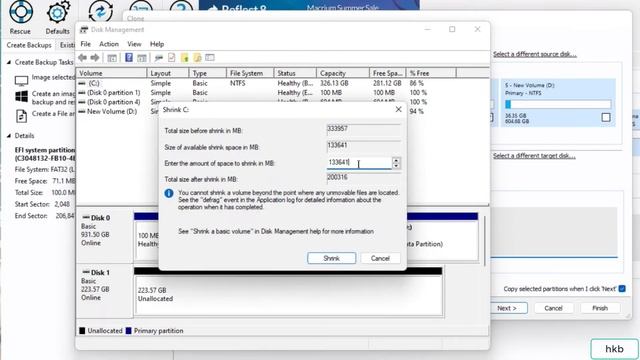Click the first yellow folder toolbar icon
This screenshot has height=360, width=640.
(x=184, y=58)
